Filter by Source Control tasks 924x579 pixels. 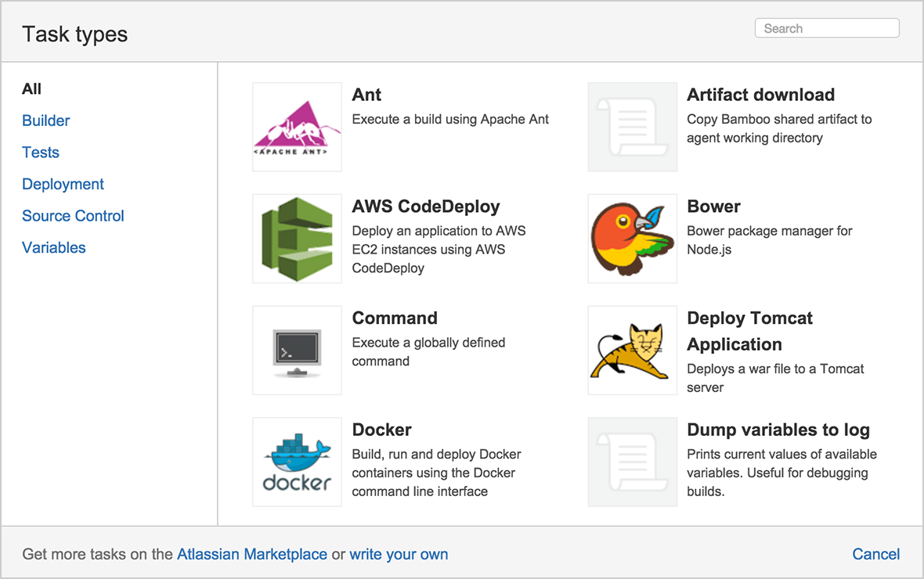pos(73,216)
